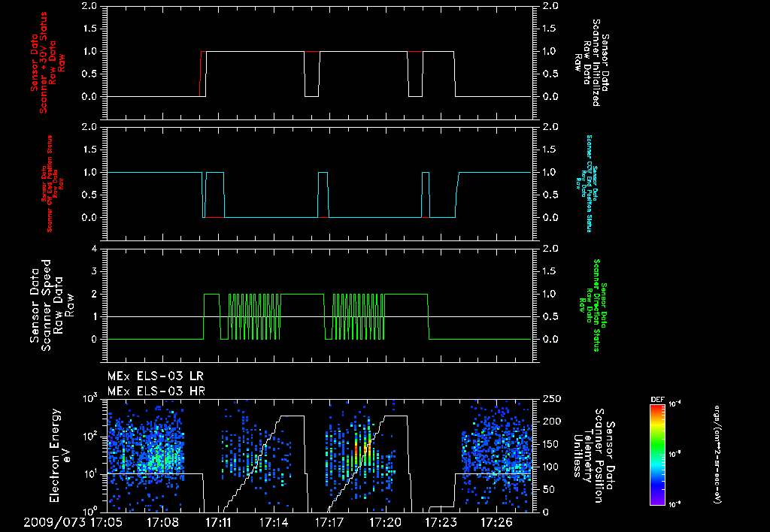The width and height of the screenshot is (770, 532).
Task: Click the 17:20 time axis label
Action: (385, 522)
